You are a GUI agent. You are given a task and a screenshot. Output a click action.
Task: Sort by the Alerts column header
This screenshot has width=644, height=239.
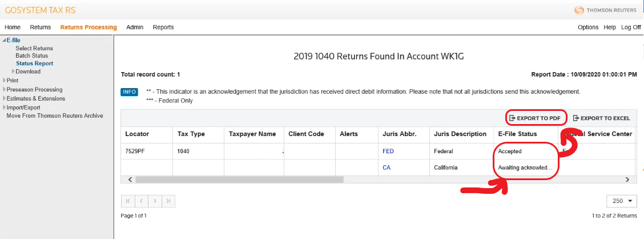coord(356,134)
